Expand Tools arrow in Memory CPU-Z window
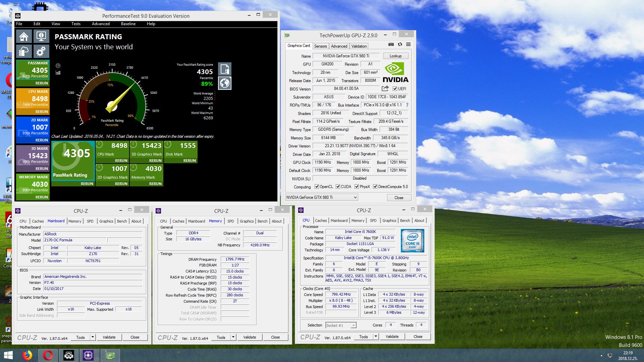The height and width of the screenshot is (362, 644). click(x=233, y=337)
